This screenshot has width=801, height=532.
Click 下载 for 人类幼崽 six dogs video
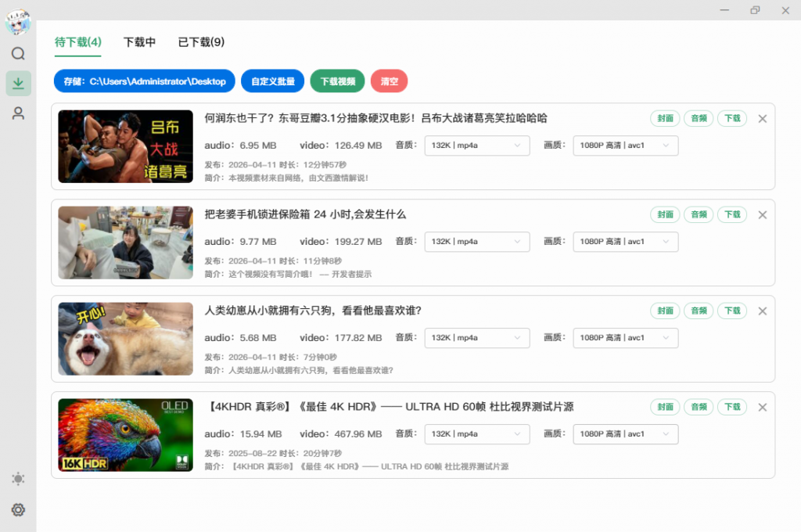[x=732, y=311]
